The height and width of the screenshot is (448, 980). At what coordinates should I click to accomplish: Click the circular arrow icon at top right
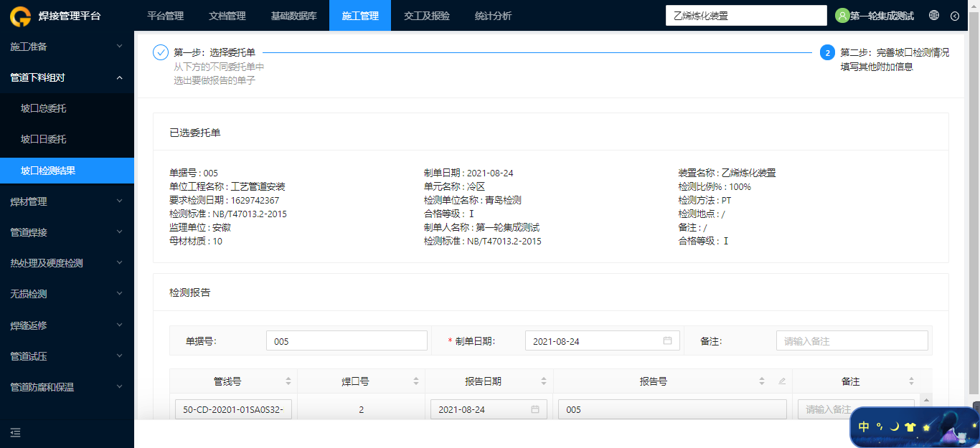[955, 16]
